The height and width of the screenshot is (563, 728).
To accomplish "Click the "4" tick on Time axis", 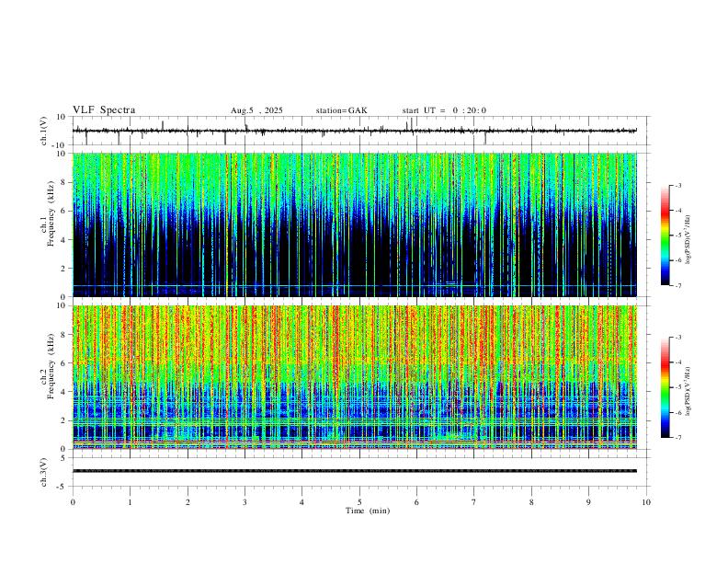I will pos(301,502).
